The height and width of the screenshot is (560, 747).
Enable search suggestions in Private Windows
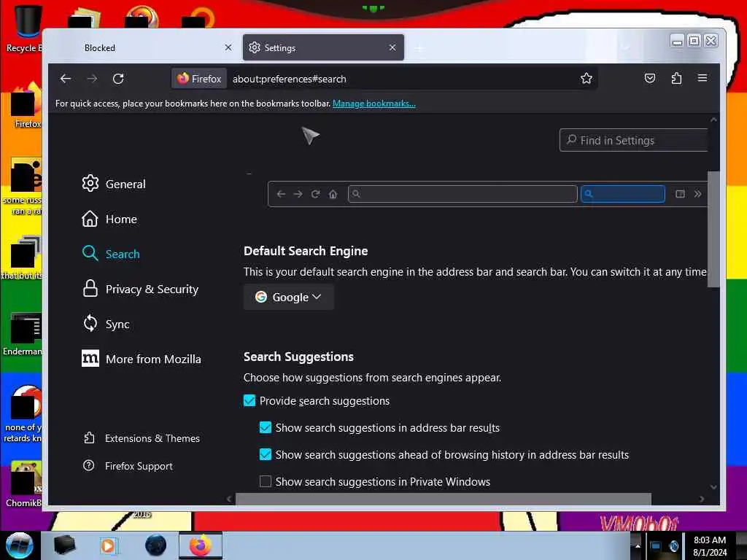pyautogui.click(x=266, y=481)
